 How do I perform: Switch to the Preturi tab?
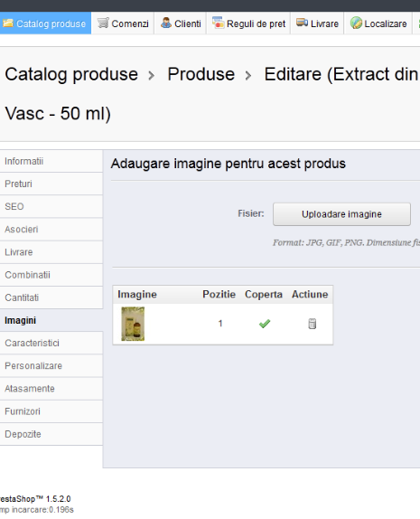click(51, 184)
